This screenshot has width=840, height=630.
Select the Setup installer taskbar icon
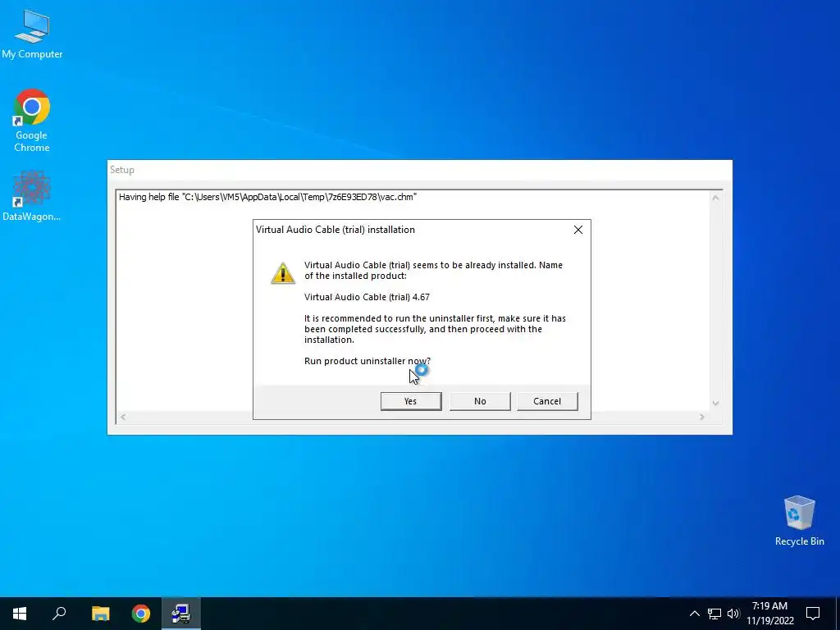tap(181, 614)
